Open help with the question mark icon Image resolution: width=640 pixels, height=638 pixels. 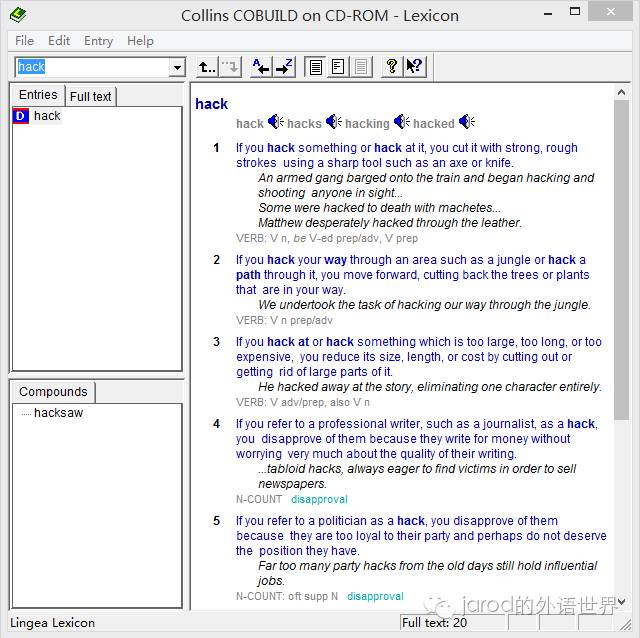392,67
